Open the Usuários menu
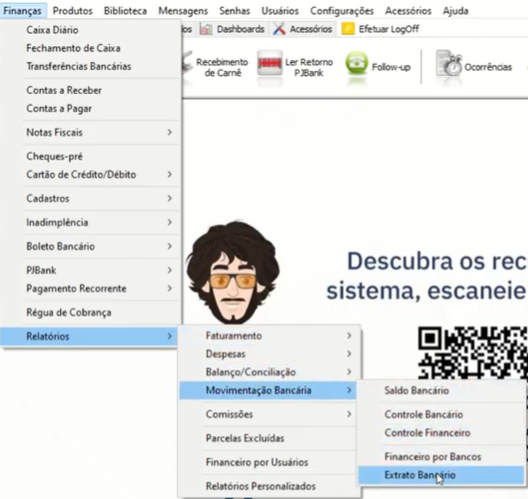Viewport: 528px width, 499px height. (280, 11)
